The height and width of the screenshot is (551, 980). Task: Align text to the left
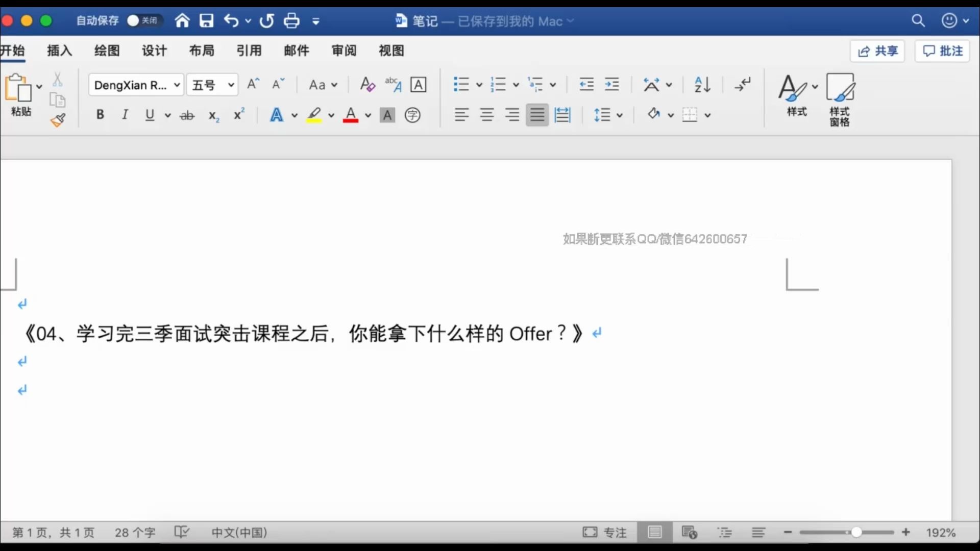click(461, 115)
